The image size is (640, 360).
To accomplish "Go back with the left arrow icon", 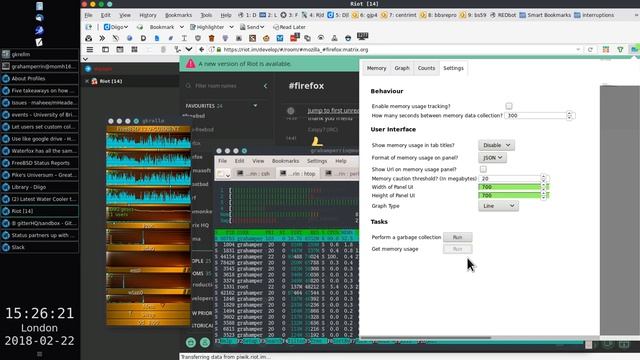I will pos(201,49).
